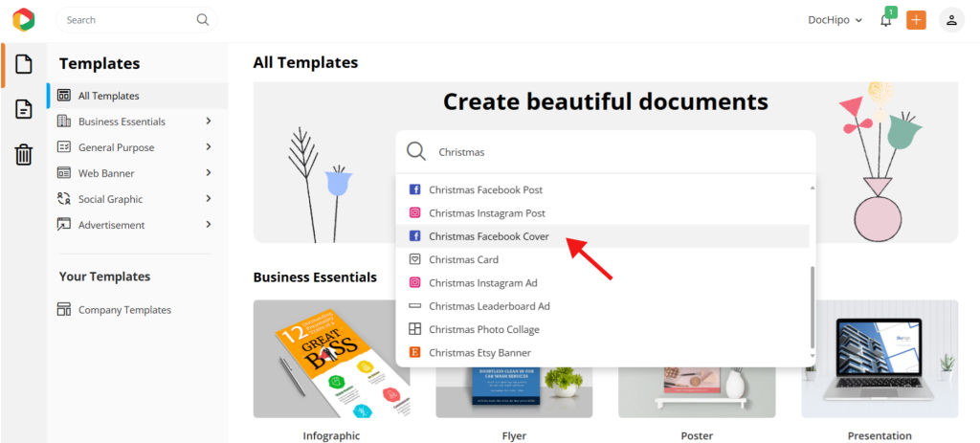Click the Business Essentials building icon
The height and width of the screenshot is (443, 980).
point(64,122)
